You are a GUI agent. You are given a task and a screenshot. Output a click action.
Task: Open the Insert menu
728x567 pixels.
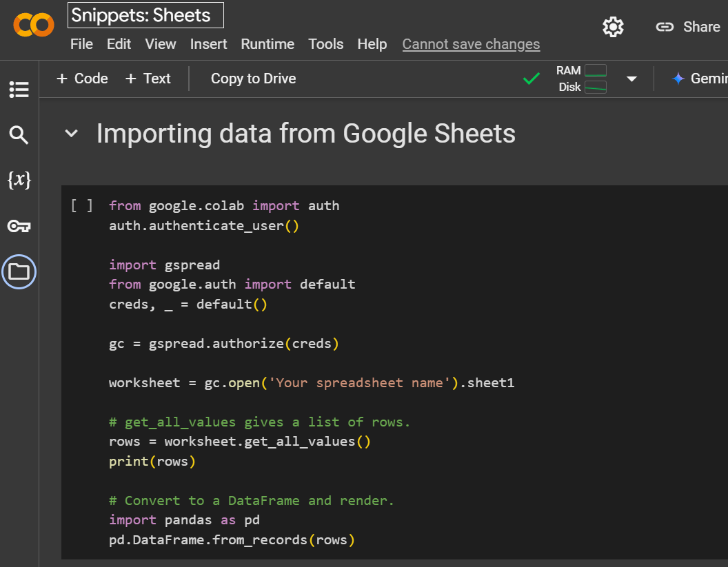tap(208, 44)
